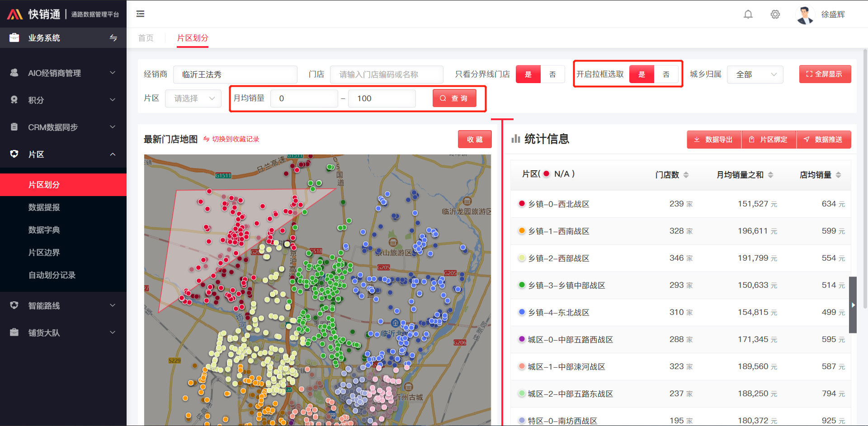Screen dimensions: 868x426
Task: Sort by 月均销量之和 column arrows
Action: (x=770, y=175)
